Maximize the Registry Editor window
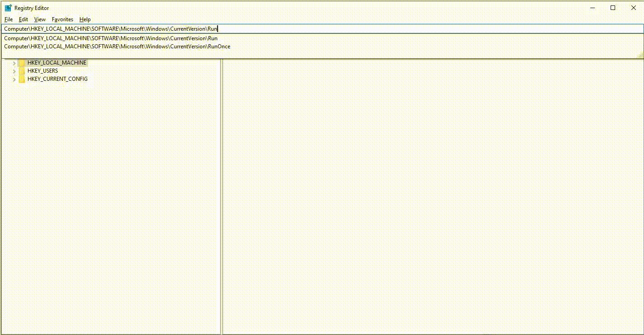Viewport: 644px width, 335px height. coord(613,8)
